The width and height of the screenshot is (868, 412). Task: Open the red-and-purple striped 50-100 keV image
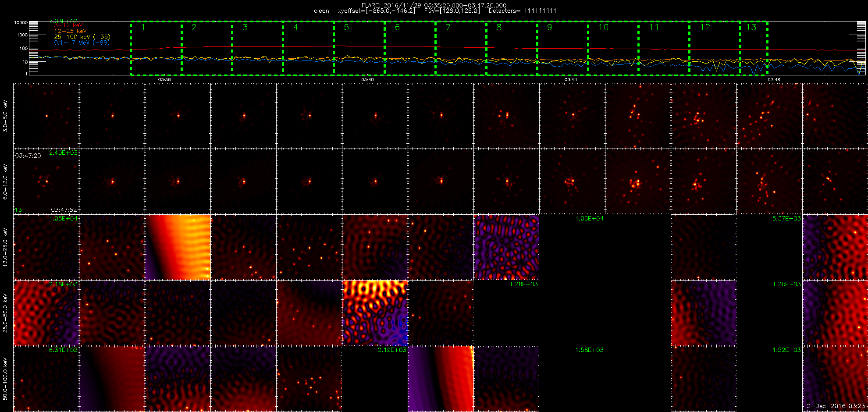pos(441,379)
